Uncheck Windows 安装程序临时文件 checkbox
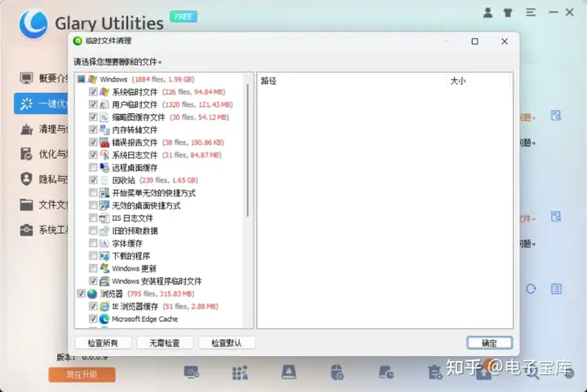Screen dimensions: 587x392 coord(93,281)
